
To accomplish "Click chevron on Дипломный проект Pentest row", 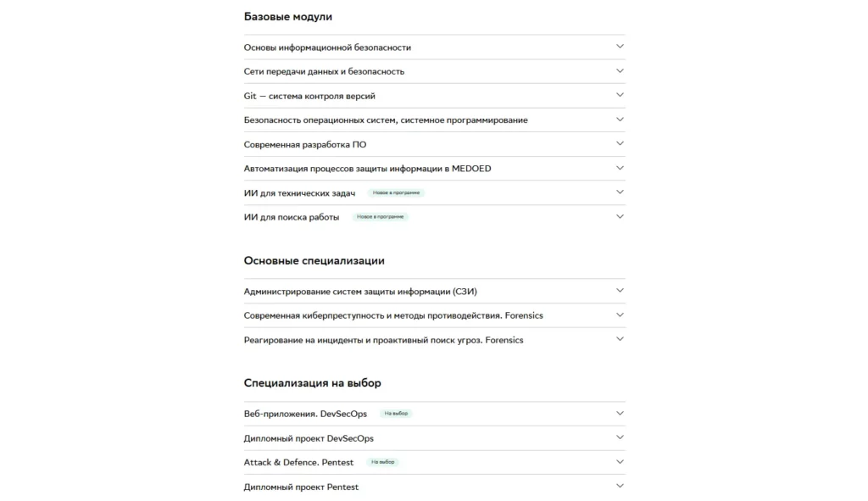I will pyautogui.click(x=620, y=486).
